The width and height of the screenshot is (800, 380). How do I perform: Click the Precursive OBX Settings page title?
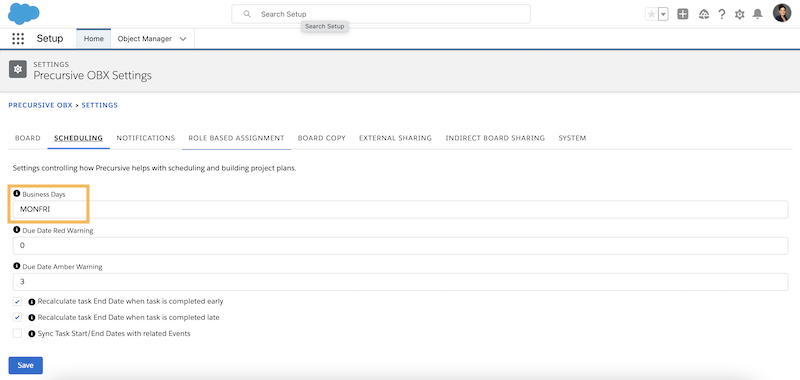pos(92,75)
